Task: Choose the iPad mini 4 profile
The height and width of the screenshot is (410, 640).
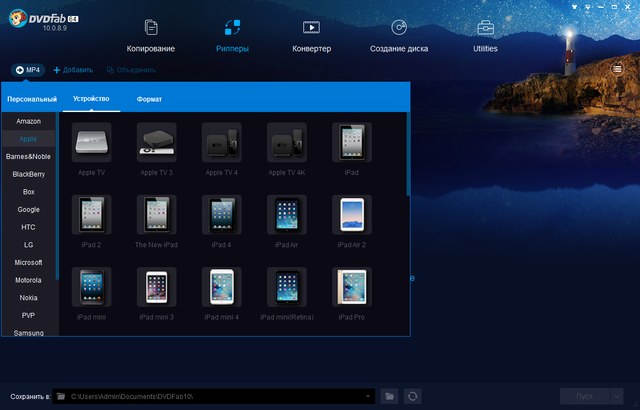Action: point(222,294)
